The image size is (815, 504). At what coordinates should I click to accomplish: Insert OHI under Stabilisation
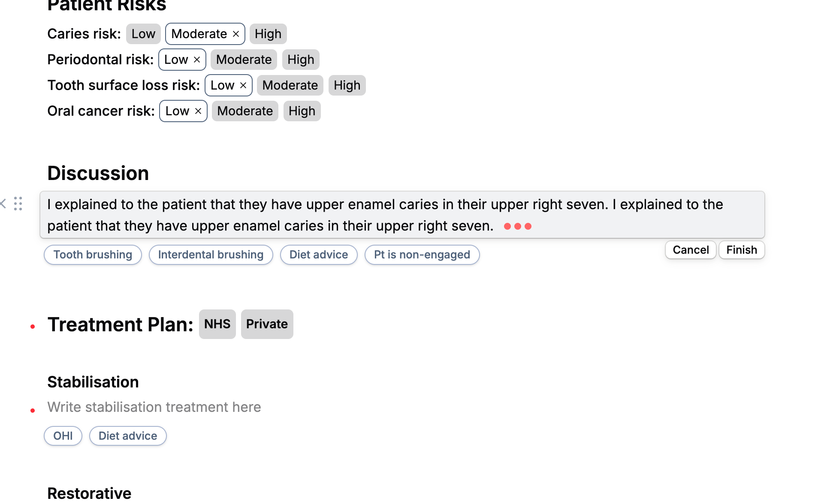[x=63, y=436]
